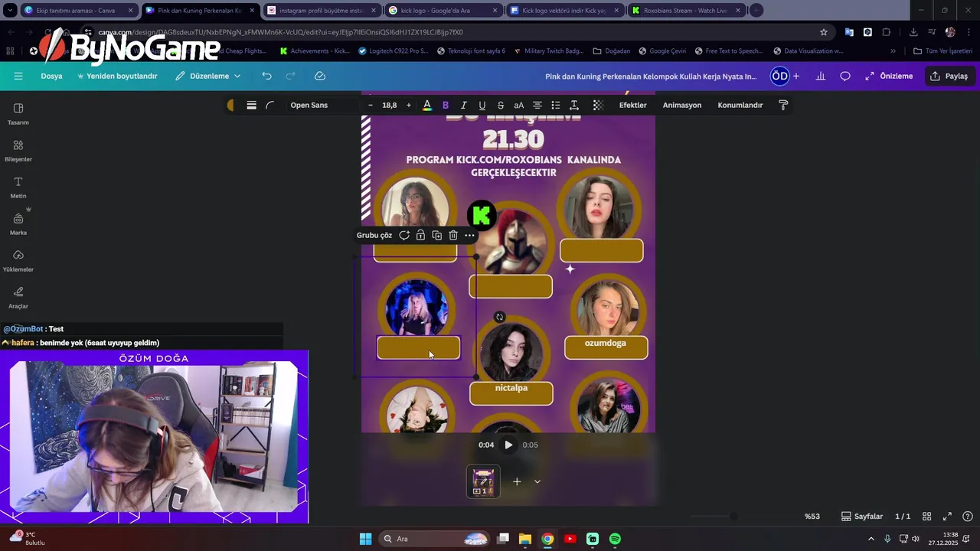This screenshot has height=551, width=980.
Task: Open the orange fill color swatch
Action: point(231,105)
